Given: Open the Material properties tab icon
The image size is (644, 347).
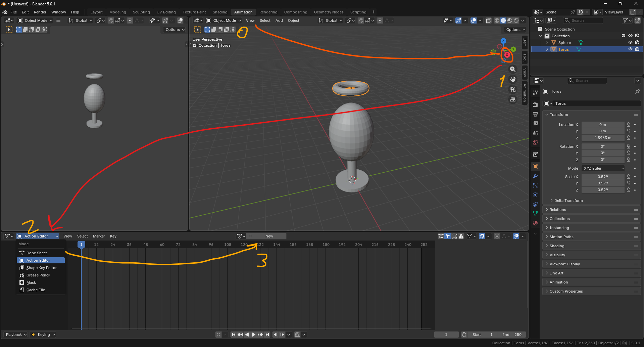Looking at the screenshot, I should point(535,223).
